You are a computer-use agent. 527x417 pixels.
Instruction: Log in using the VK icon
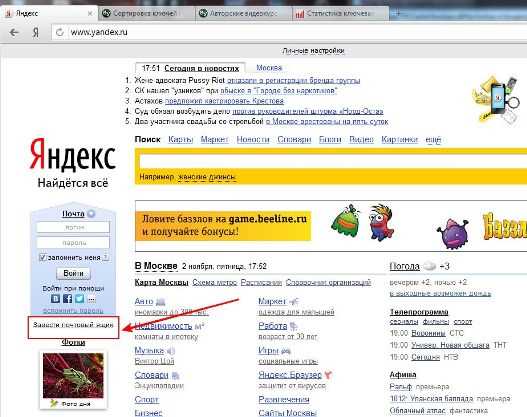point(55,298)
